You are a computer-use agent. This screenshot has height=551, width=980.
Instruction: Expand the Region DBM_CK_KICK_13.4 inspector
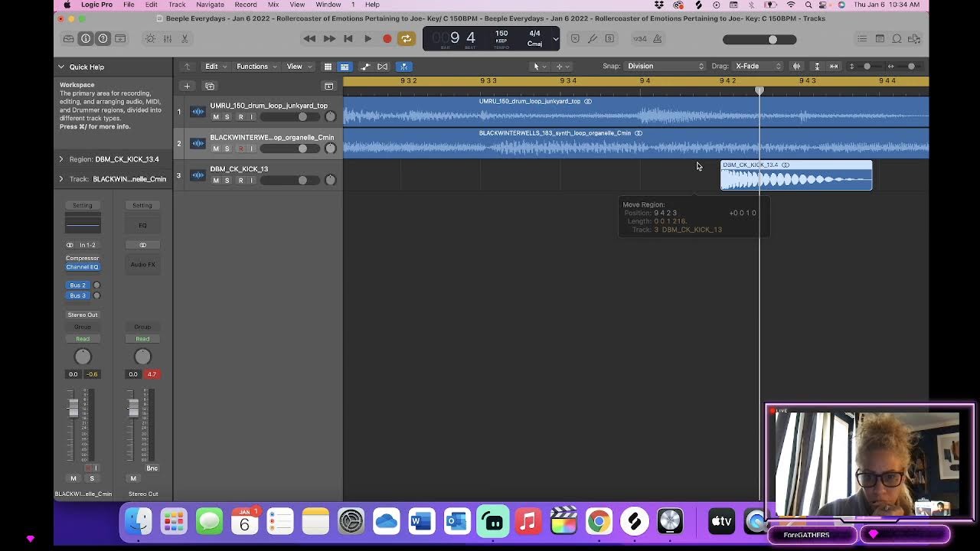coord(61,159)
